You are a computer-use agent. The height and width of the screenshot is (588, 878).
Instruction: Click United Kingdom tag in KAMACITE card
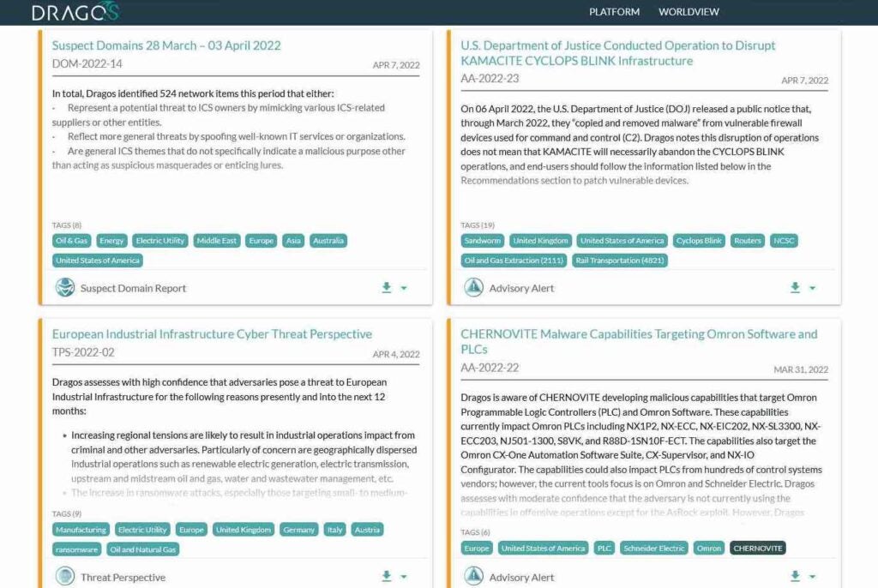(540, 241)
